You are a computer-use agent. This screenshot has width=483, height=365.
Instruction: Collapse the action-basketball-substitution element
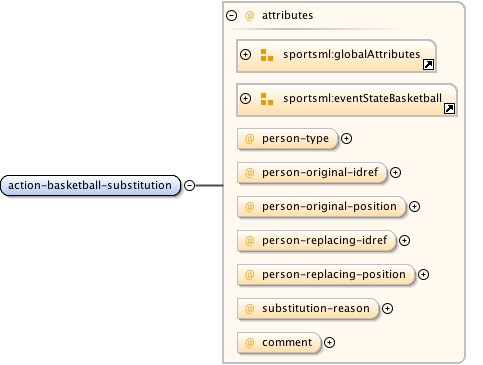[x=189, y=185]
